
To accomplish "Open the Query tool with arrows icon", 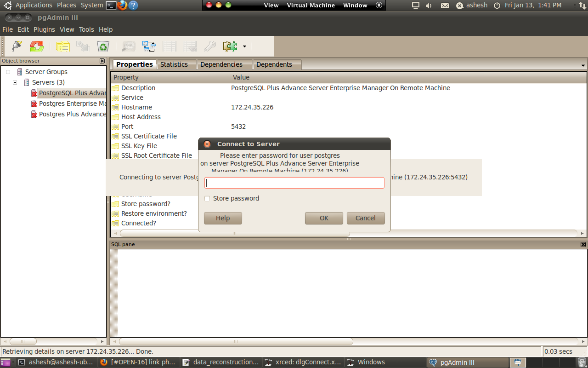I will click(x=149, y=46).
